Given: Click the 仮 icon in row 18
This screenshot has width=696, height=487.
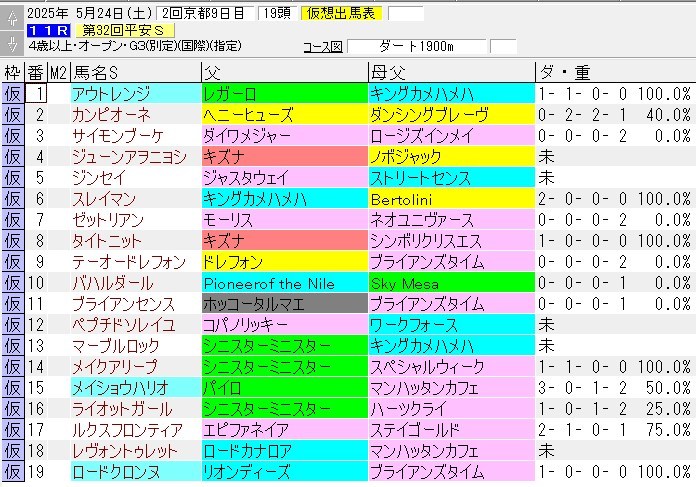Looking at the screenshot, I should click(13, 451).
